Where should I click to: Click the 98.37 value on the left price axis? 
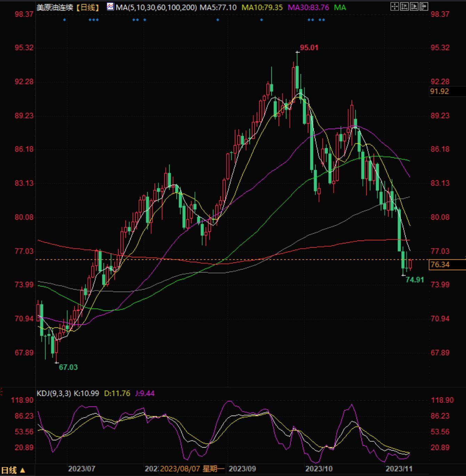[x=24, y=14]
